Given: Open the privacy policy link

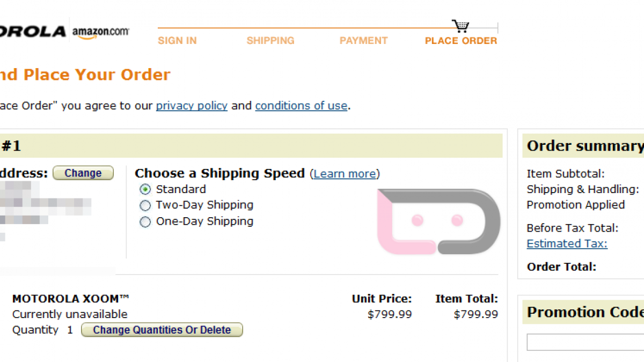Looking at the screenshot, I should click(x=192, y=106).
